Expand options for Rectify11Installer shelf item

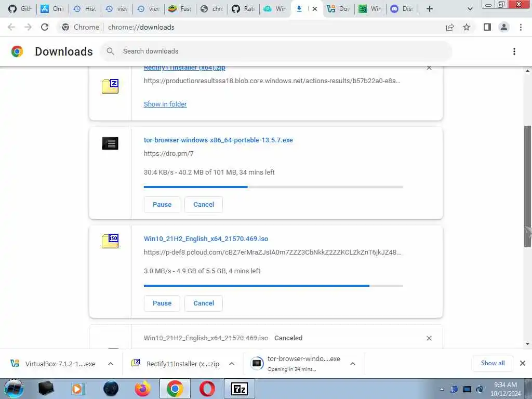[232, 364]
